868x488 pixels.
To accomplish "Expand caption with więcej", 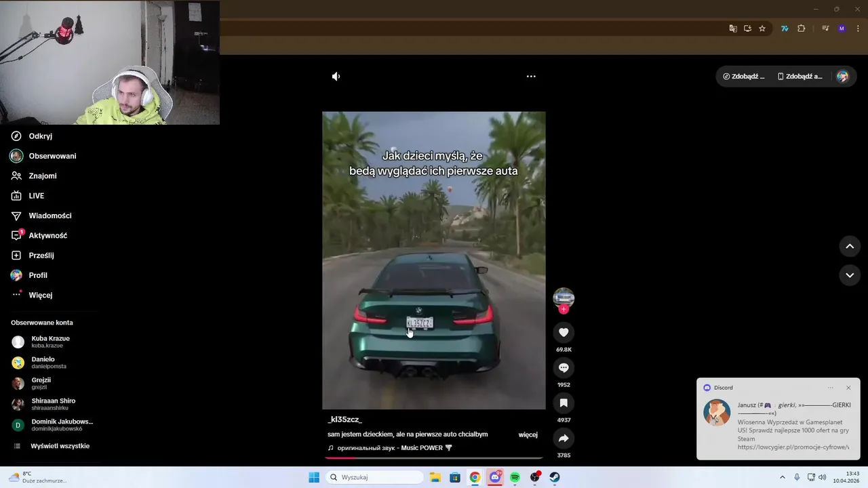I will (x=528, y=434).
